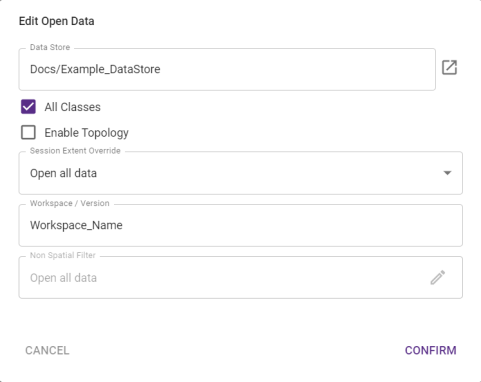Uncheck the All Classes checkbox
Screen dimensions: 481x382
28,107
